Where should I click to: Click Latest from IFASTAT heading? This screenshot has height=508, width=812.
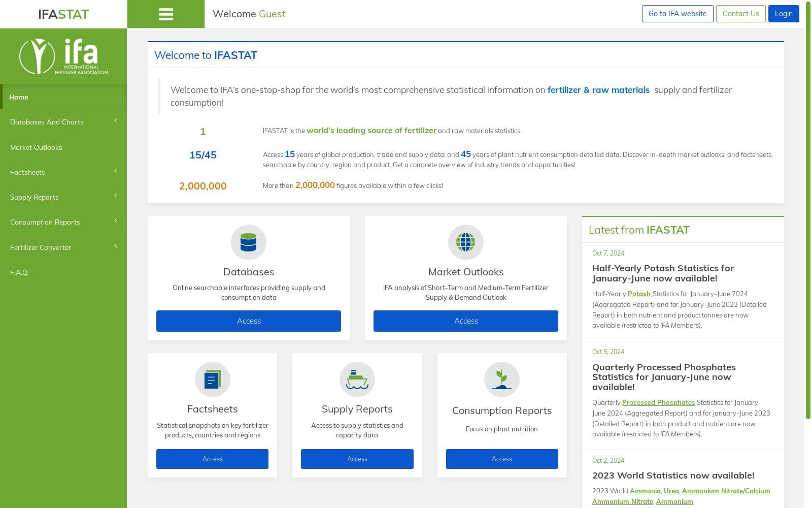tap(639, 230)
